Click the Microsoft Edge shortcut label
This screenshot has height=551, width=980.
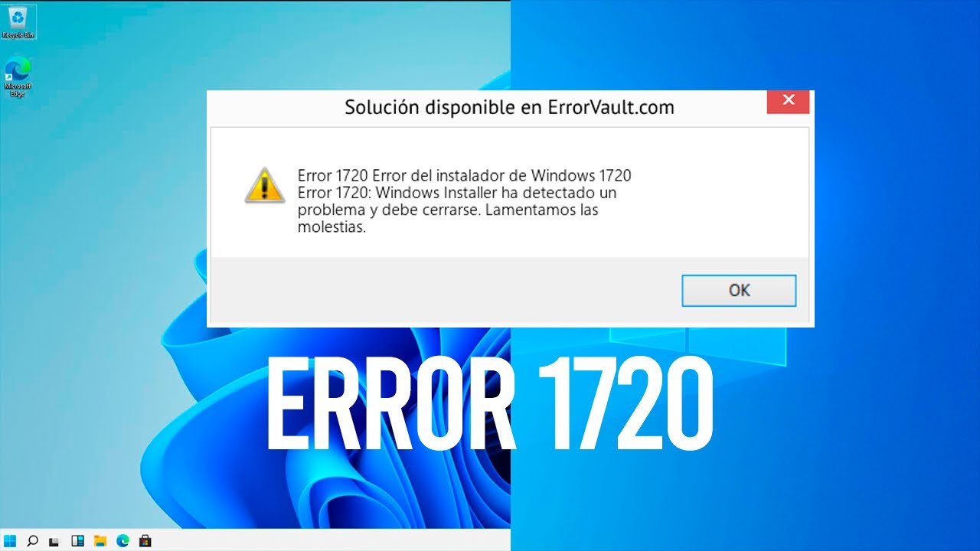pyautogui.click(x=18, y=90)
